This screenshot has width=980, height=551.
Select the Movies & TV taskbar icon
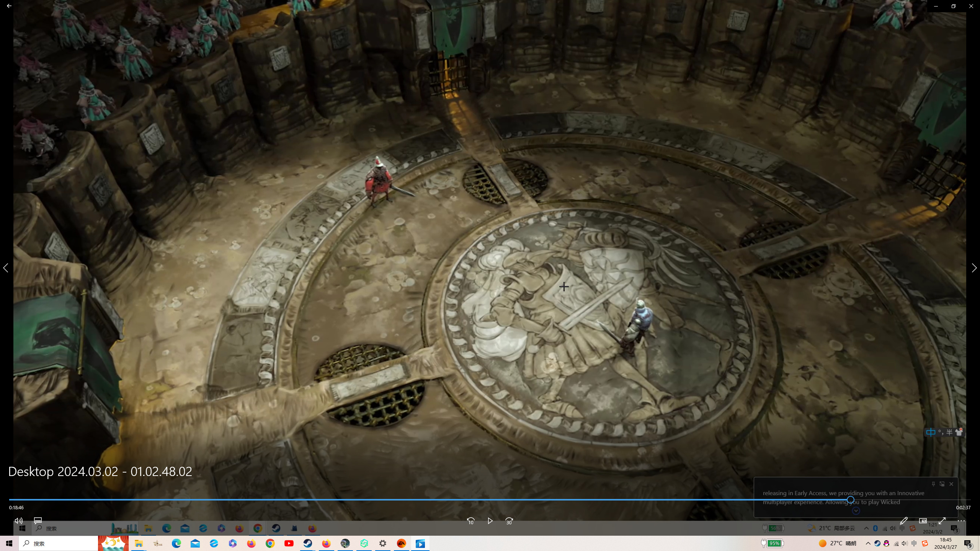tap(420, 543)
